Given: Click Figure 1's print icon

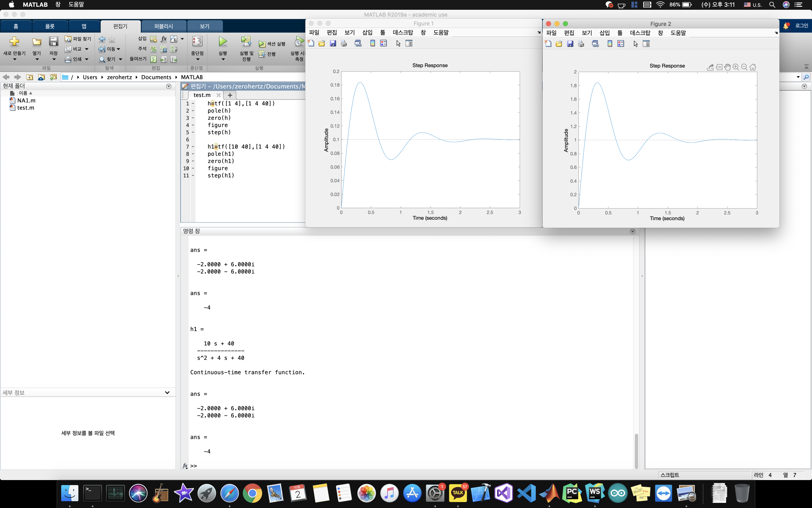Looking at the screenshot, I should tap(344, 43).
